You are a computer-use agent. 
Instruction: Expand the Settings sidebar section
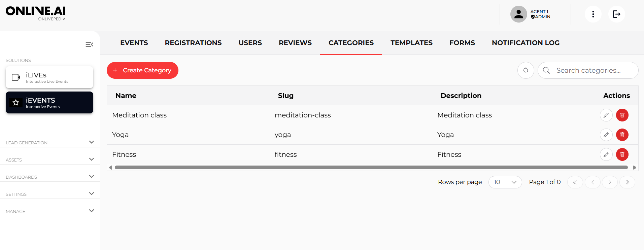[x=91, y=193]
